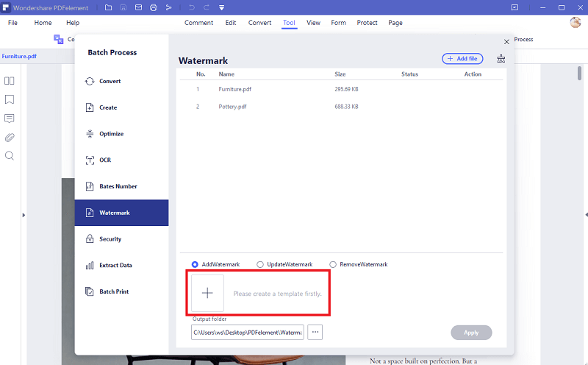Select the AddWatermark radio button

point(195,264)
